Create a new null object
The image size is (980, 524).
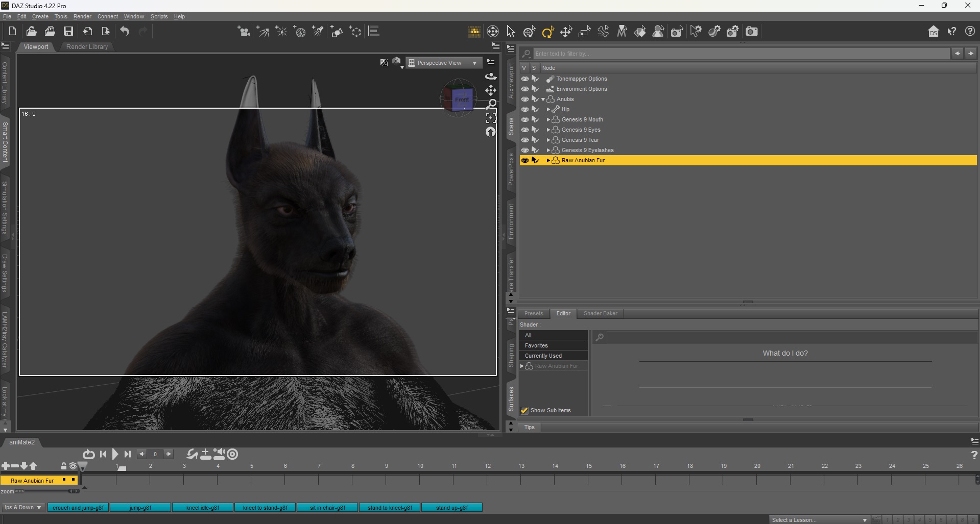[355, 32]
